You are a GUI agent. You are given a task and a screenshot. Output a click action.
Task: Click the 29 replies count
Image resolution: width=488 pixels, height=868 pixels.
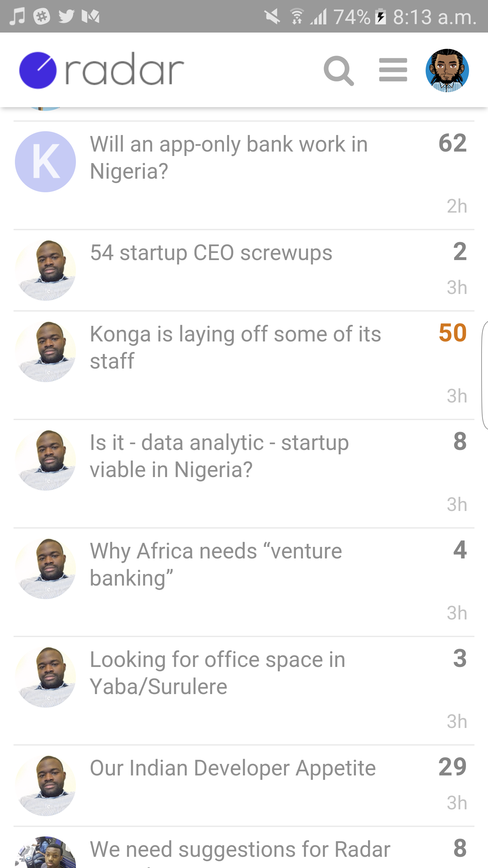[452, 767]
